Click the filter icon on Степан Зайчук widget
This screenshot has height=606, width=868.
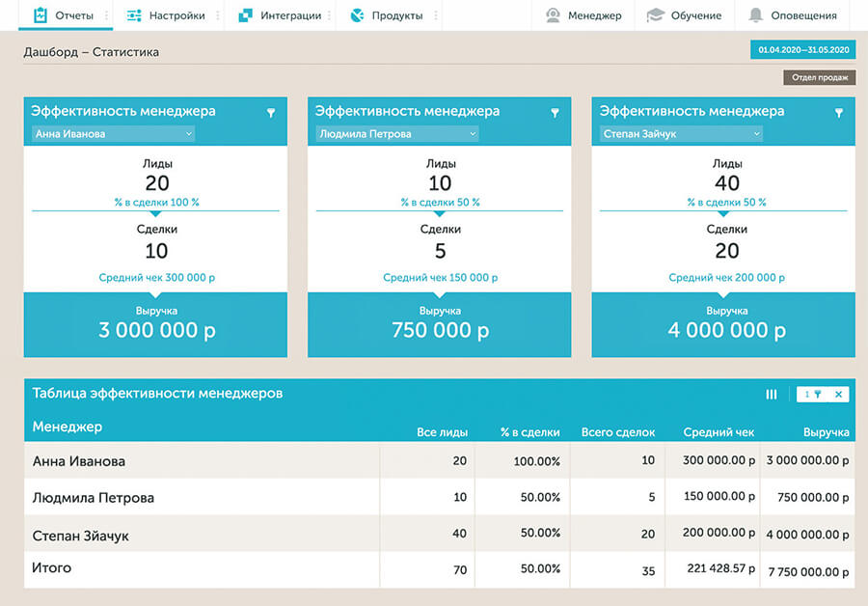click(838, 113)
